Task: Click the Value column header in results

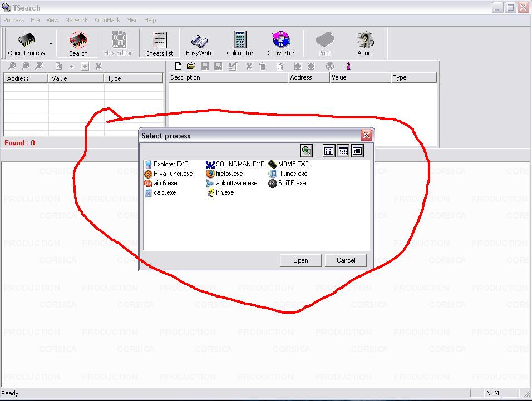Action: [x=76, y=78]
